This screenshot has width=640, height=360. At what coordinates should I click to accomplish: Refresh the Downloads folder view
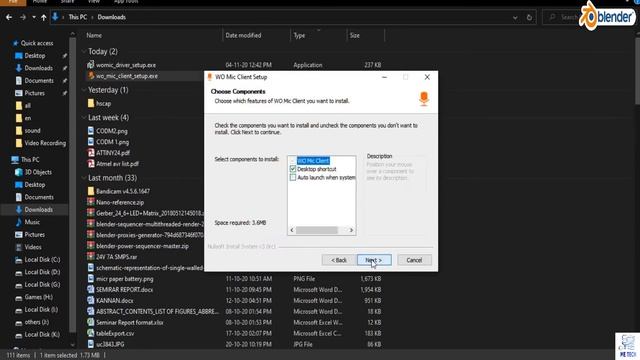529,17
